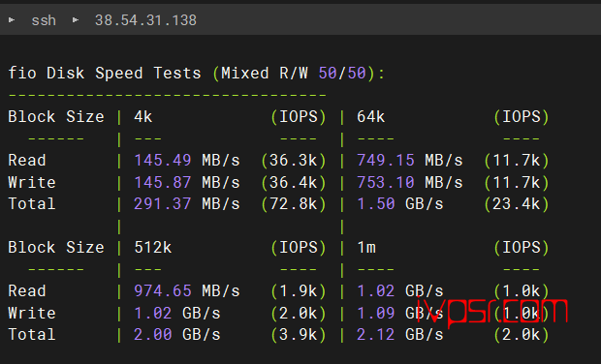Click the 1m total 2.12 GB/s value
The height and width of the screenshot is (364, 601).
click(x=400, y=335)
